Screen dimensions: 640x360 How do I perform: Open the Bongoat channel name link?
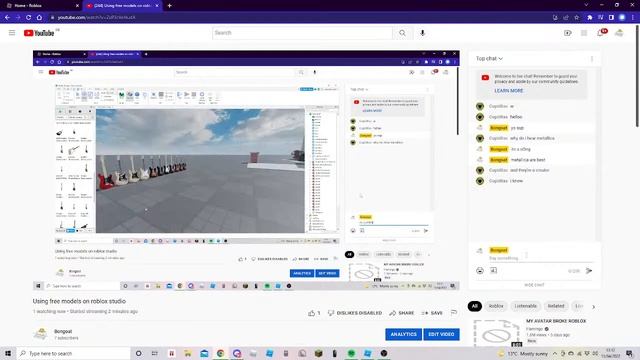(63, 331)
